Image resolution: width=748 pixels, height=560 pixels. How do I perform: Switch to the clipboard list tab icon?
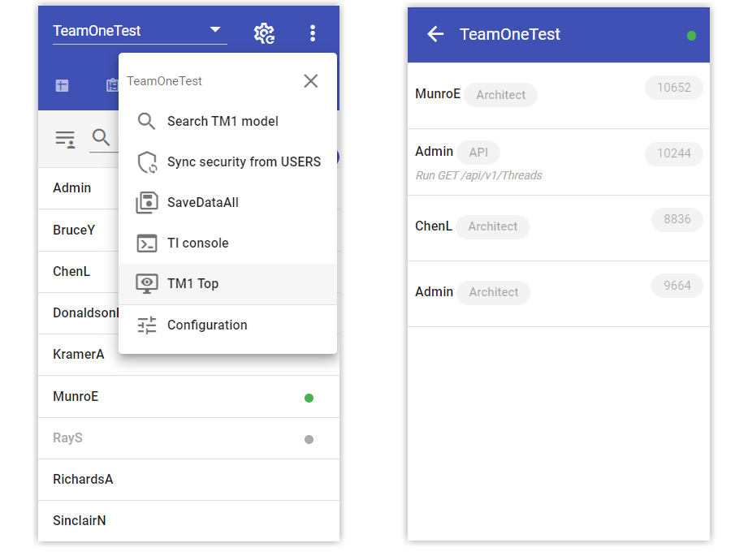(112, 85)
